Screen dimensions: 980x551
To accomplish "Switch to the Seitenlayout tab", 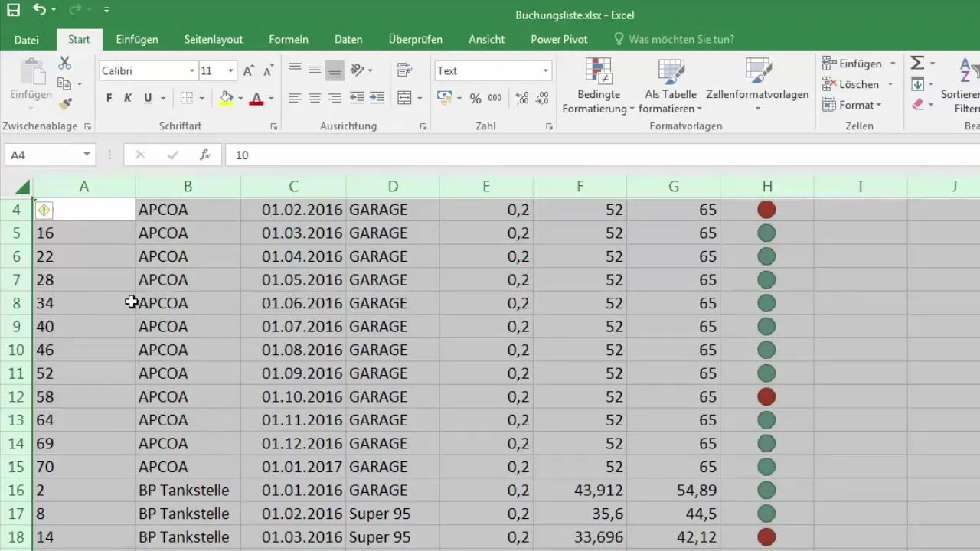I will (214, 40).
